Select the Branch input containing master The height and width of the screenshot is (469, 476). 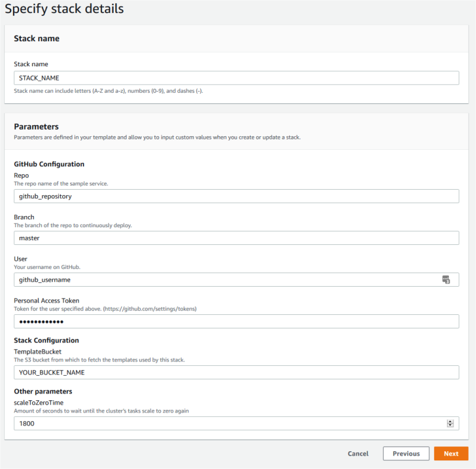coord(236,238)
